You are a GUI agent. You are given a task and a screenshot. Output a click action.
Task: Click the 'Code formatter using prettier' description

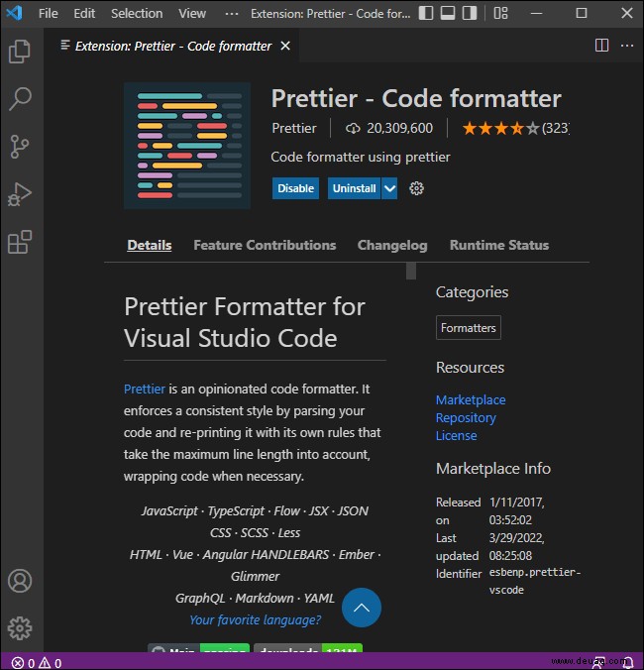click(361, 157)
